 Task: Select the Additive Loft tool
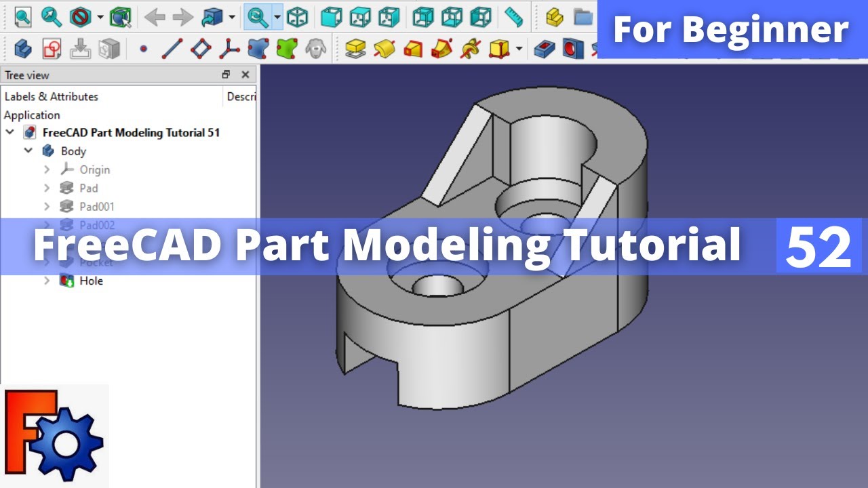(413, 48)
